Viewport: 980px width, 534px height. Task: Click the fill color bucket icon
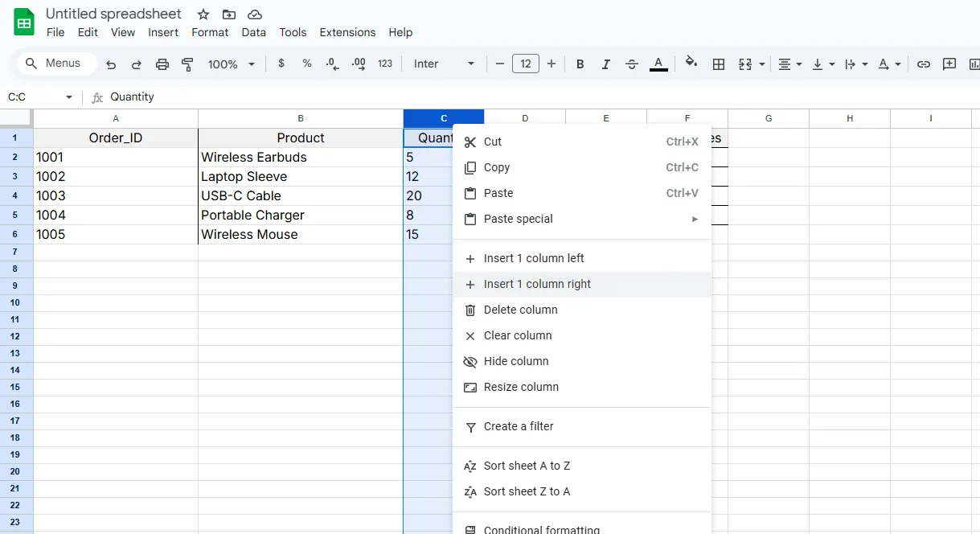coord(691,63)
